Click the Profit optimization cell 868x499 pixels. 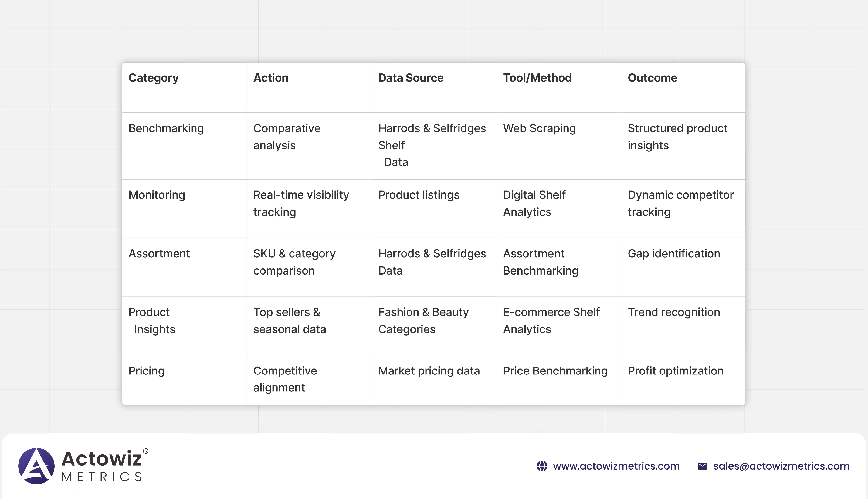[x=675, y=371]
